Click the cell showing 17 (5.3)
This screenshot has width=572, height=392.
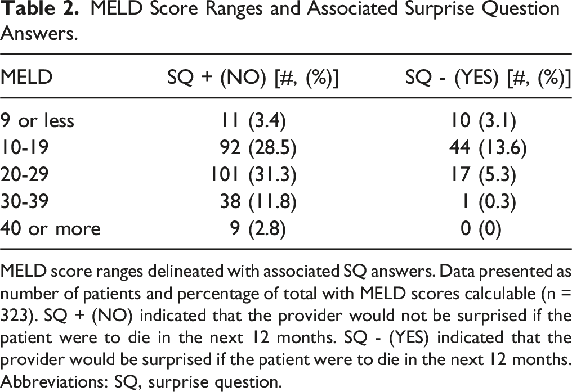coord(484,174)
